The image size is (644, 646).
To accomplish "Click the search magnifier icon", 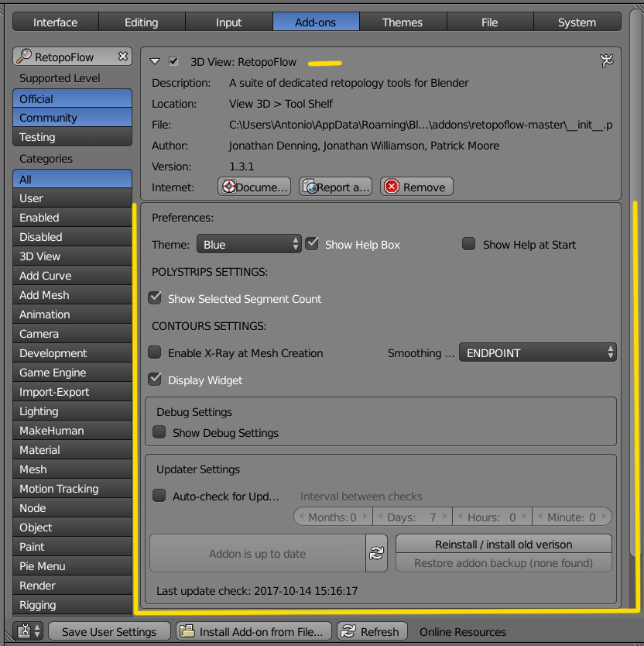I will click(x=24, y=57).
